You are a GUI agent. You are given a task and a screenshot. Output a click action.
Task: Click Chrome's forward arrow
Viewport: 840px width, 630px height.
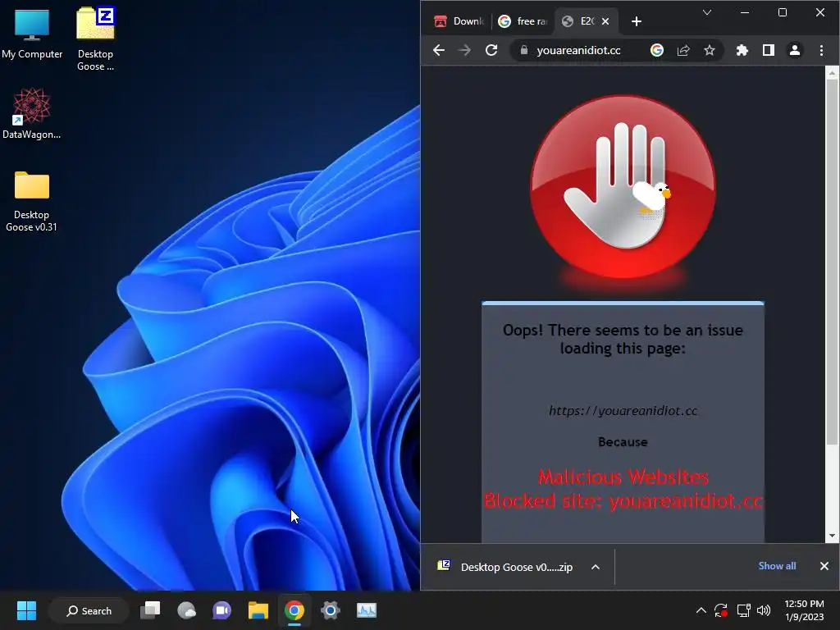click(x=464, y=50)
